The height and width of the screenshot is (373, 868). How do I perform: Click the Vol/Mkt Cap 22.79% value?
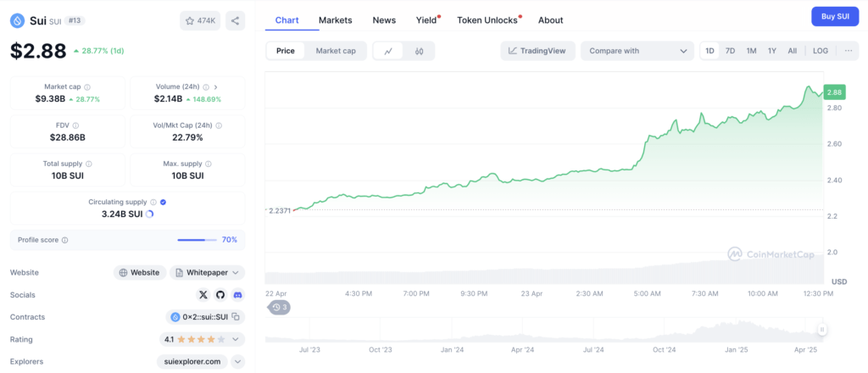[x=187, y=137]
